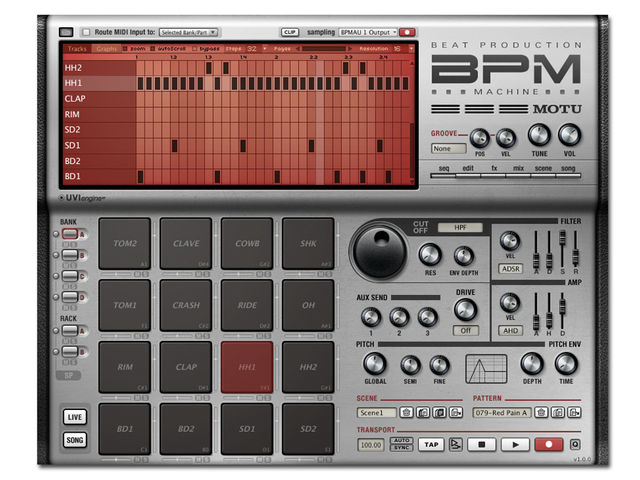
Task: Trigger the TOM1 drum pad
Action: [125, 305]
